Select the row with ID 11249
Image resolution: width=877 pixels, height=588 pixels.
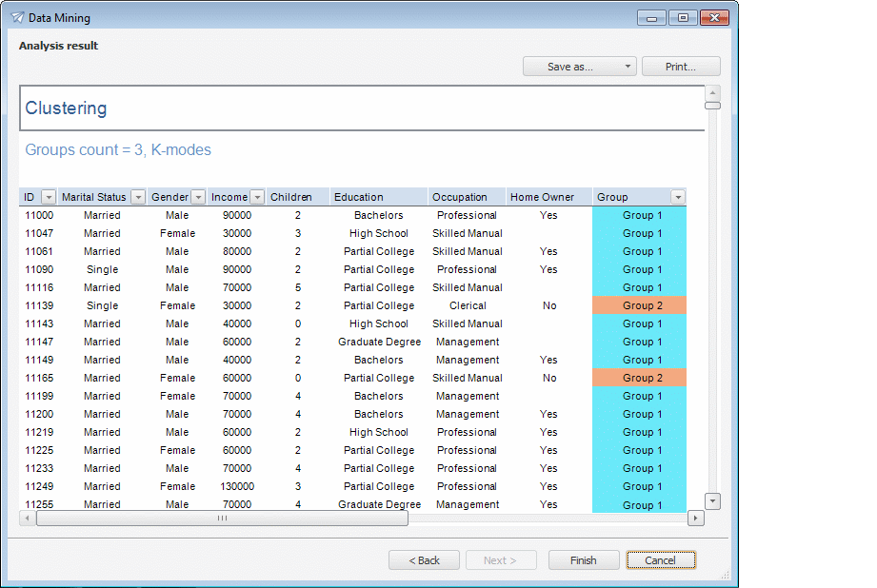tap(39, 486)
